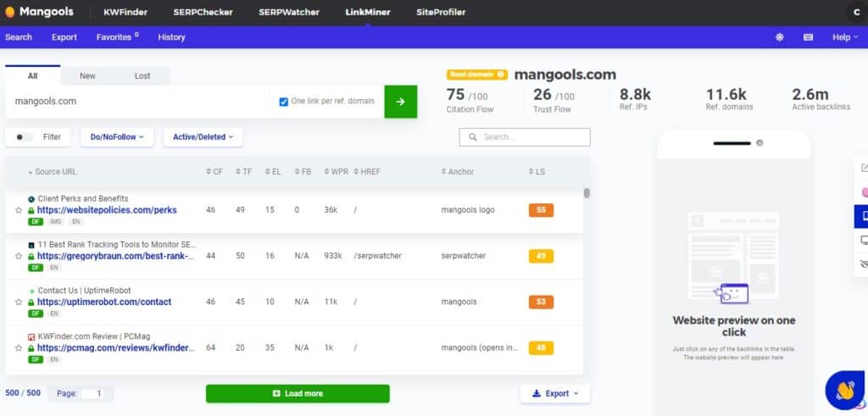Sort by EL column
Image resolution: width=868 pixels, height=416 pixels.
(x=273, y=171)
